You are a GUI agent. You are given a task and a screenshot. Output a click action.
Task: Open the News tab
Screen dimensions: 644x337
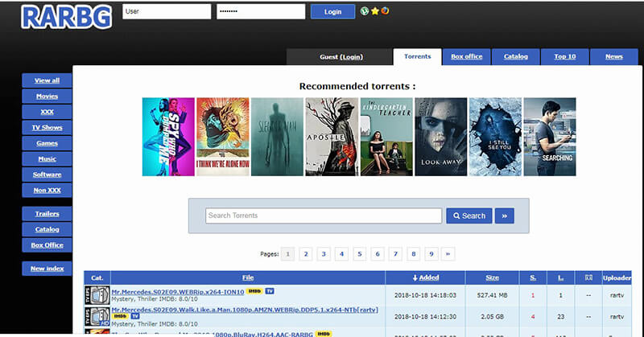pyautogui.click(x=614, y=56)
